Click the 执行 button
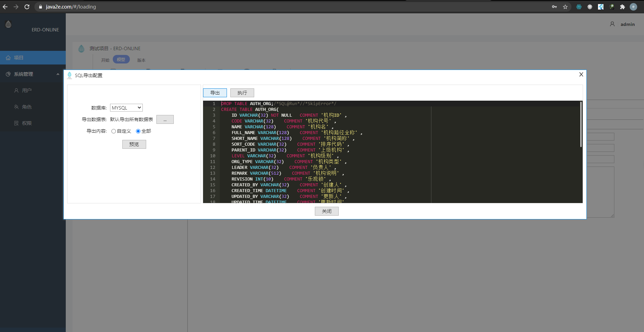This screenshot has width=644, height=332. pyautogui.click(x=242, y=93)
